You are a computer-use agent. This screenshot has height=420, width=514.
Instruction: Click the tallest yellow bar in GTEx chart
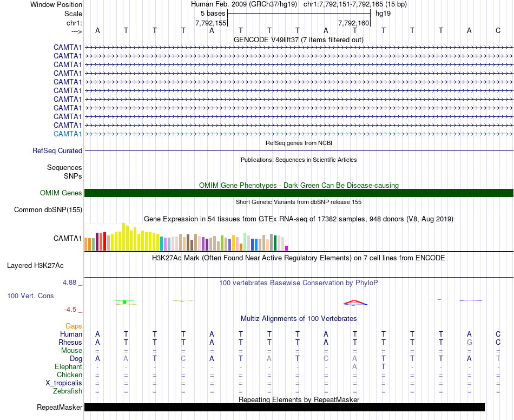pos(123,237)
